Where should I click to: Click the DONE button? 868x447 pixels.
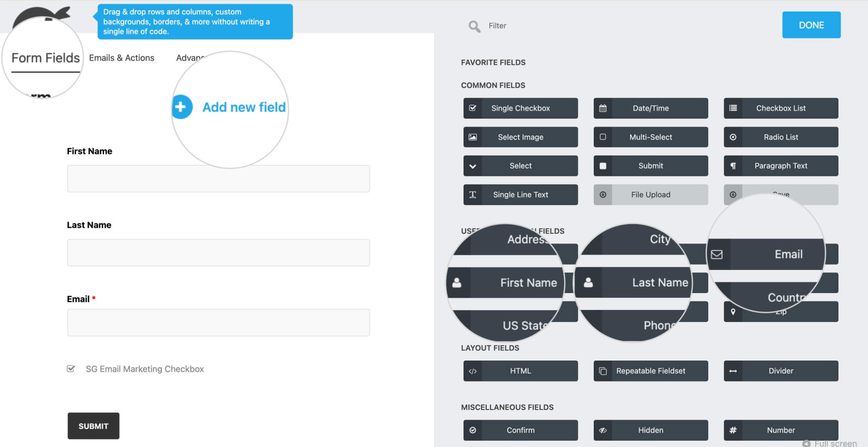[811, 25]
